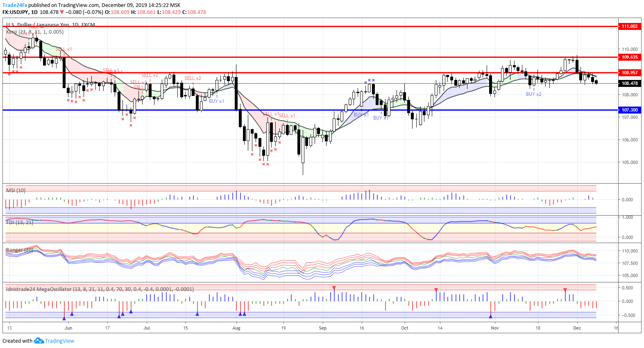Click the red down-triangle oscillator marker in late November

tap(565, 290)
